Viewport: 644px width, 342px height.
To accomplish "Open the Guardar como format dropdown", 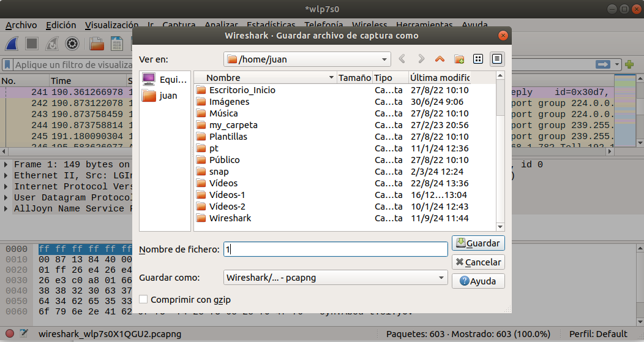I will click(335, 278).
